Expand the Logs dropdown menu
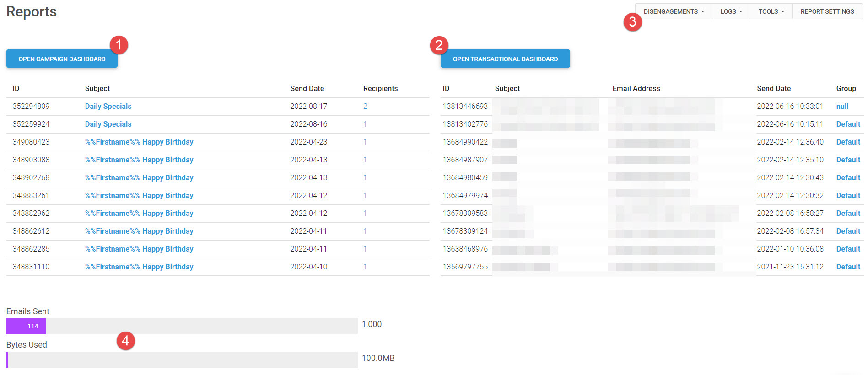Screen dimensions: 868x375 point(731,11)
